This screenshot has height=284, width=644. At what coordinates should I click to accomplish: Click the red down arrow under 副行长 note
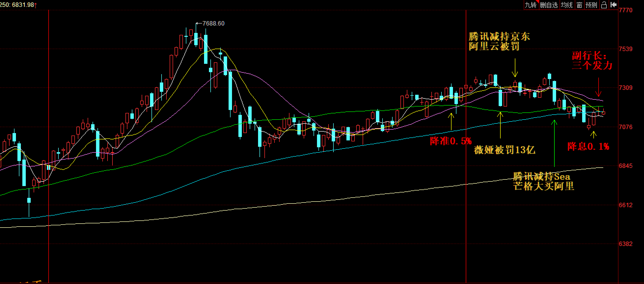pyautogui.click(x=598, y=87)
